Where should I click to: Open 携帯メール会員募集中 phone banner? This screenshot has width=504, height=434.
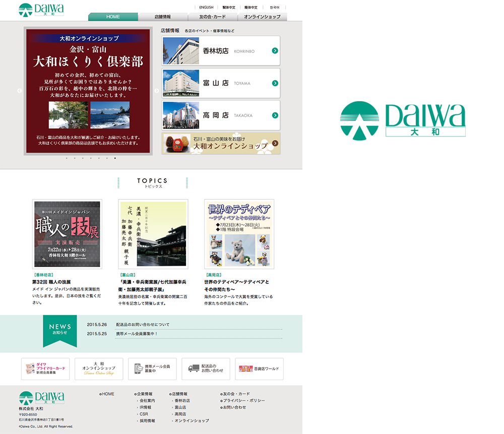152,369
